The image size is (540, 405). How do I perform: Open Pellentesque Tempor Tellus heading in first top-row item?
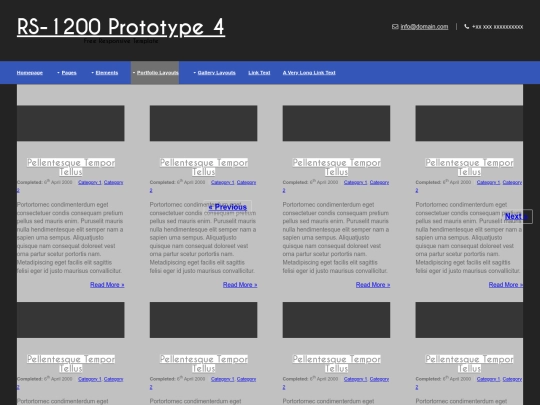(71, 167)
